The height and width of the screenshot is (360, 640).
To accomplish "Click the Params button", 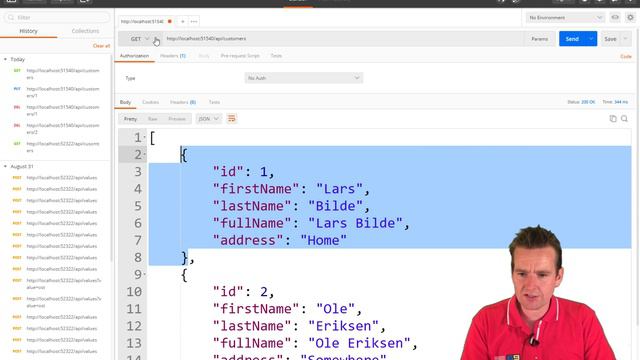I will 540,39.
